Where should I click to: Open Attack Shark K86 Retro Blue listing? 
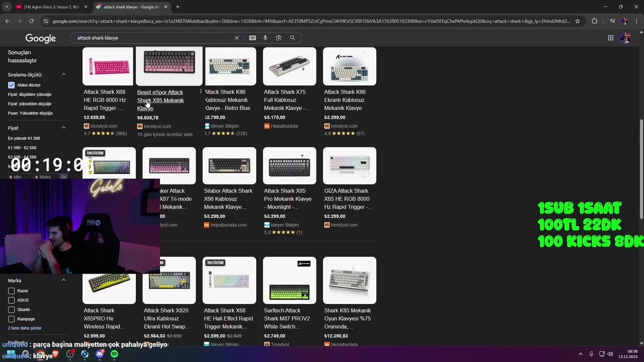pyautogui.click(x=227, y=100)
